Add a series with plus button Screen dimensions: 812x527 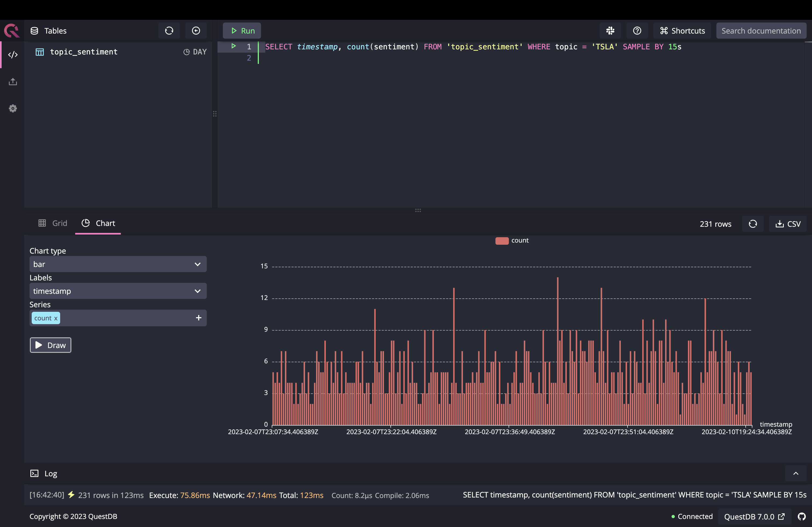tap(198, 318)
